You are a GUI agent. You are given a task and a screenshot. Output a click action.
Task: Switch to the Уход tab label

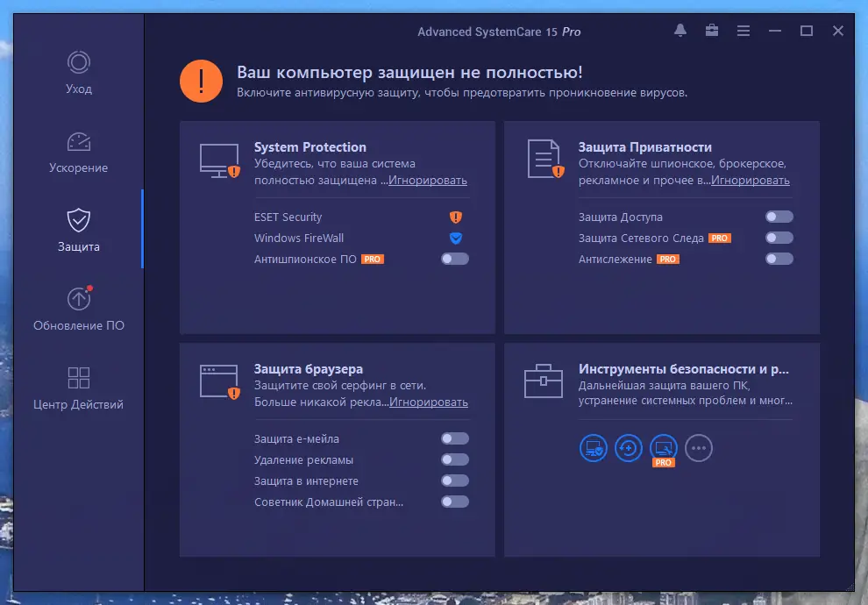pyautogui.click(x=79, y=89)
